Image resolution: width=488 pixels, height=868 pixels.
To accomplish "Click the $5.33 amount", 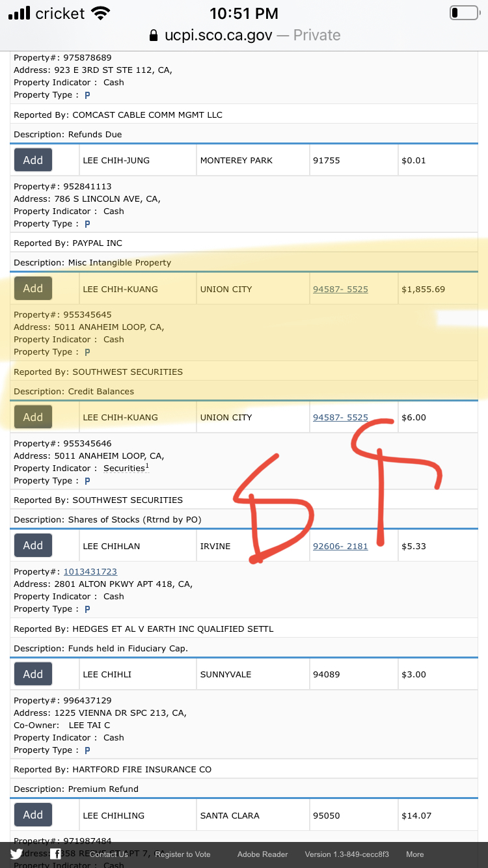I will tap(414, 546).
